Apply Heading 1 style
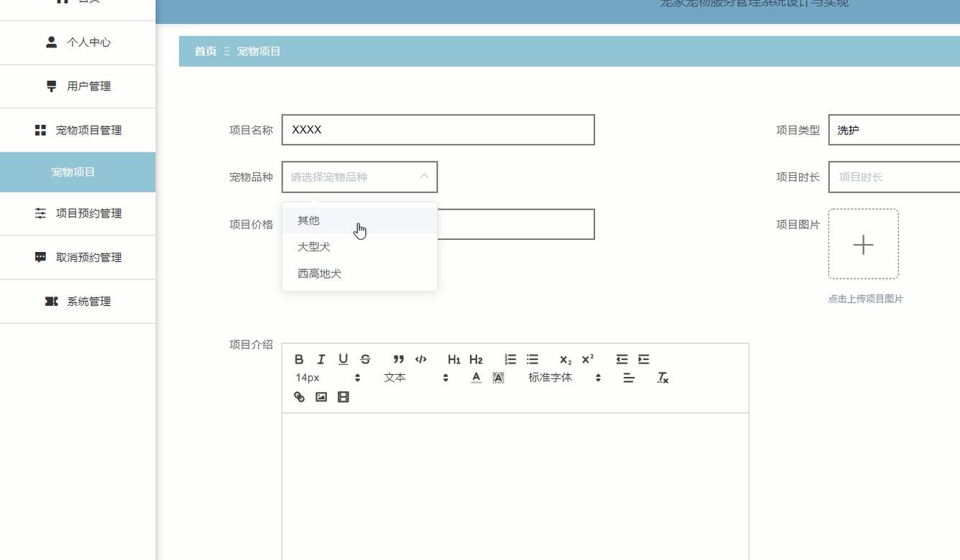960x560 pixels. pyautogui.click(x=453, y=359)
